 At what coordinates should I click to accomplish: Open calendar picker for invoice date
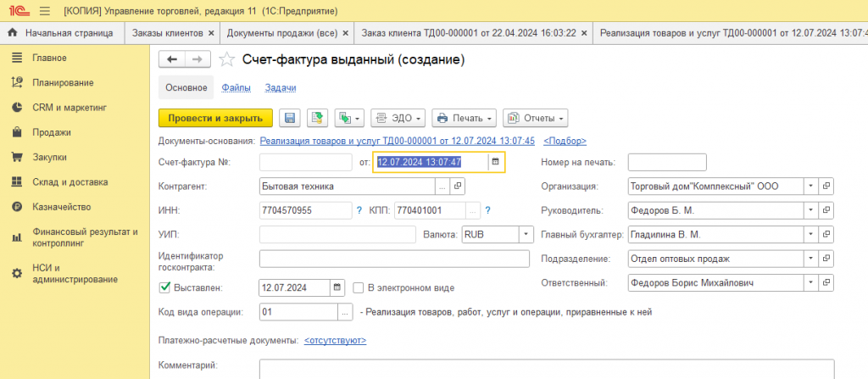point(495,162)
